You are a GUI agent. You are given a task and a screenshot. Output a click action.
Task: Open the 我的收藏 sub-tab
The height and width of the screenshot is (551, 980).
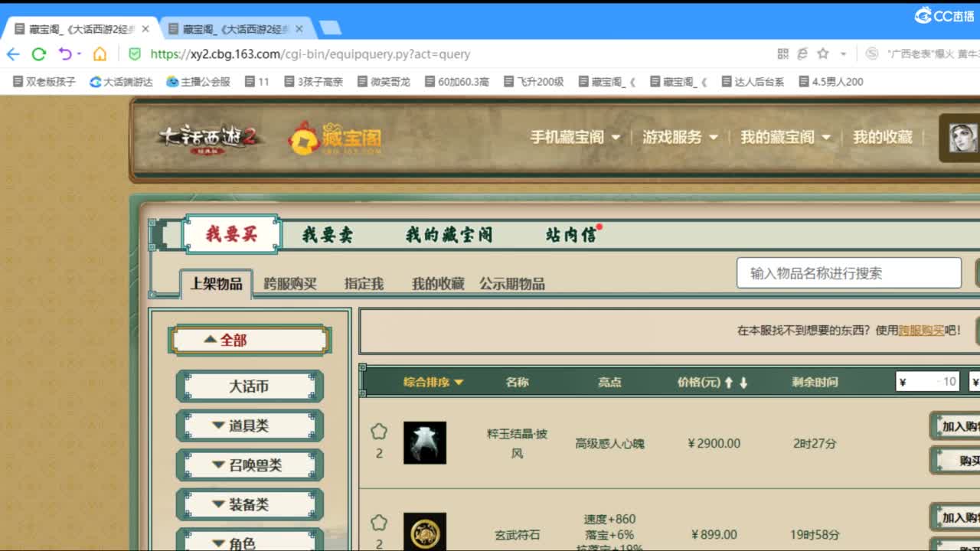tap(438, 284)
